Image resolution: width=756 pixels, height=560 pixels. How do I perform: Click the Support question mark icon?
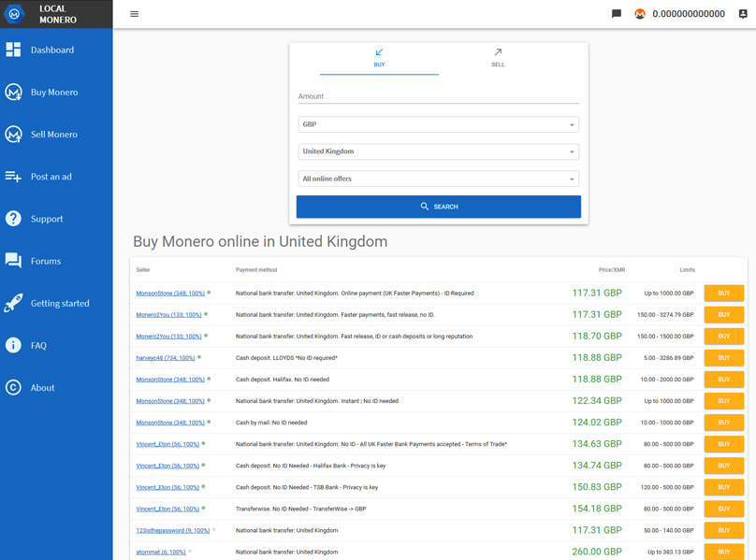tap(13, 219)
